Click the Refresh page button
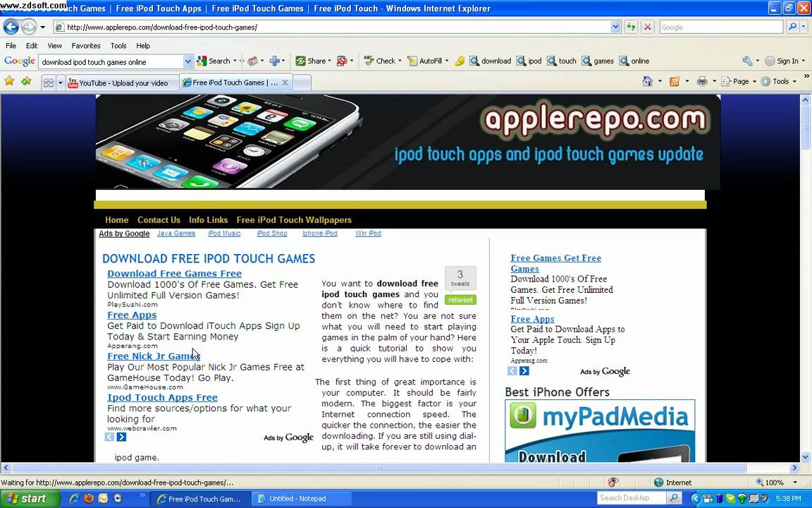Screen dimensions: 812x508 pyautogui.click(x=631, y=27)
